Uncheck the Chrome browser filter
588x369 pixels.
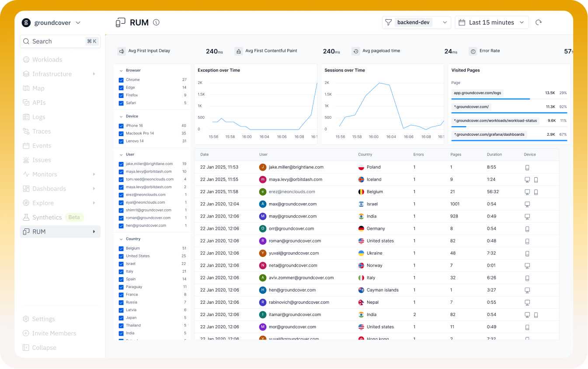(x=121, y=80)
